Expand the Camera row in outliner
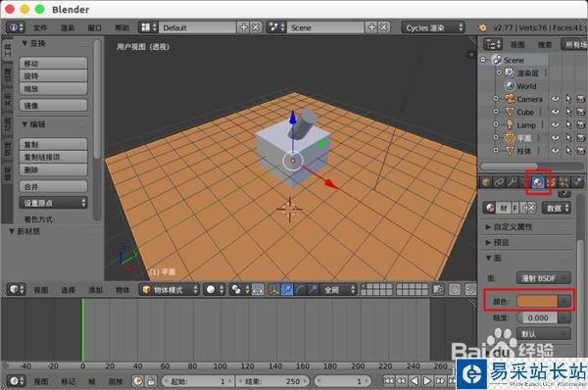This screenshot has width=588, height=390. point(496,99)
